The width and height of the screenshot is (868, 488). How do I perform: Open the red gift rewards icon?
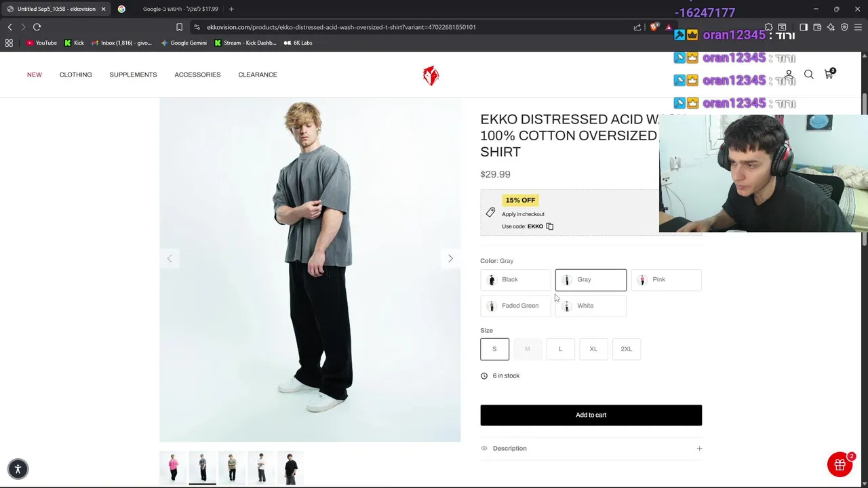click(x=840, y=464)
